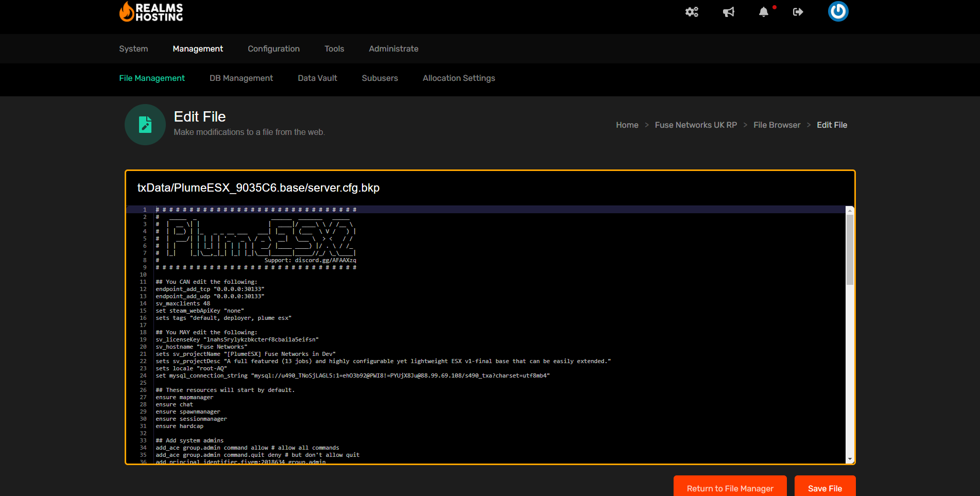Screen dimensions: 980x496
Task: Click the ensure hardcap line
Action: (x=179, y=426)
